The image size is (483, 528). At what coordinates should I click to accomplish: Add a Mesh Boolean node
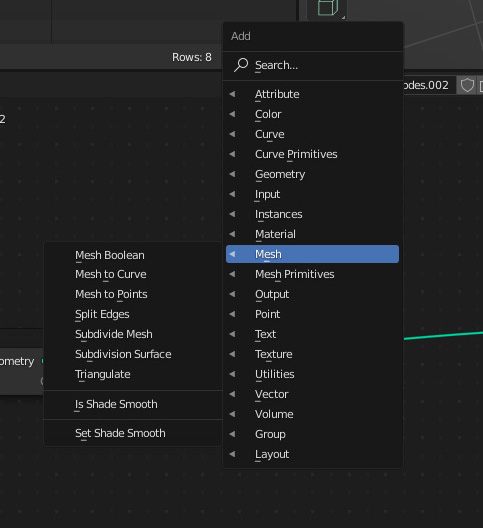point(133,255)
